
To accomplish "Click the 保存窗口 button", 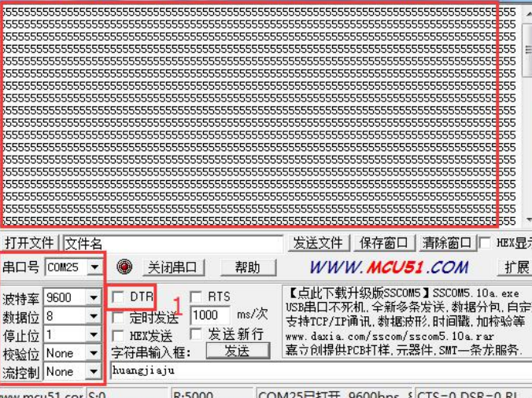I will (384, 243).
